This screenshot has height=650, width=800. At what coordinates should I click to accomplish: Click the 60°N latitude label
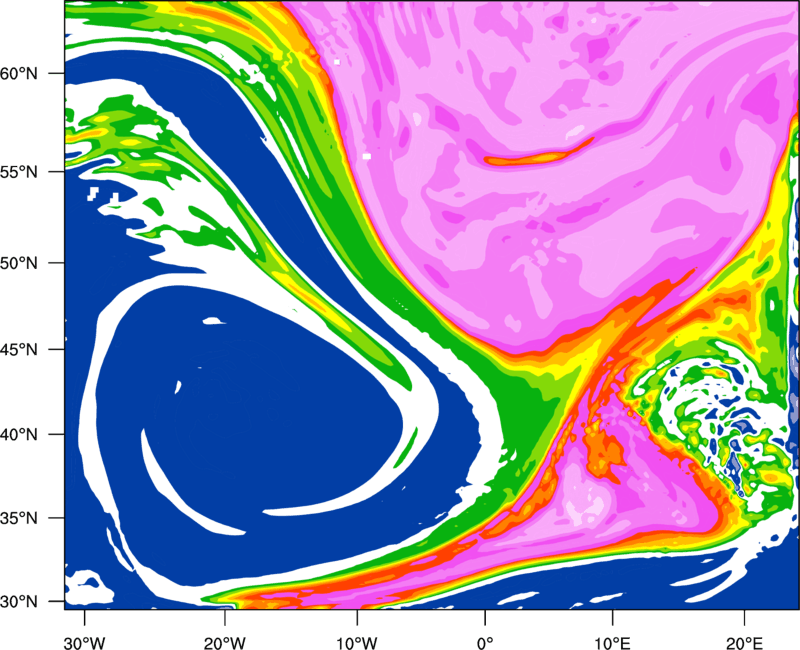[19, 73]
